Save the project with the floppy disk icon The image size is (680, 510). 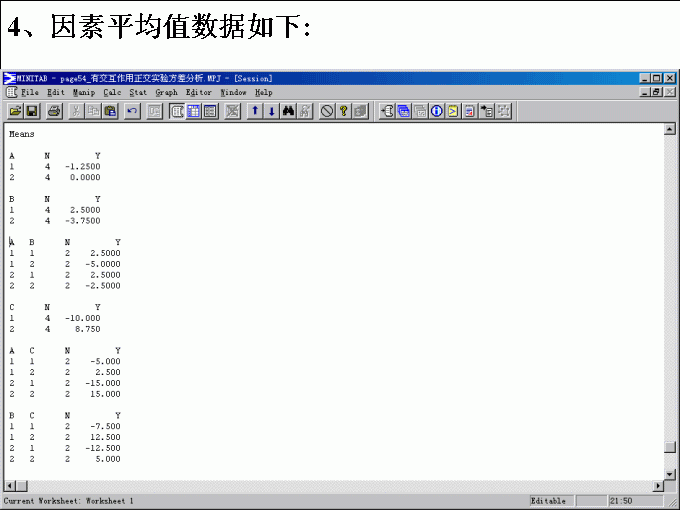pos(31,111)
